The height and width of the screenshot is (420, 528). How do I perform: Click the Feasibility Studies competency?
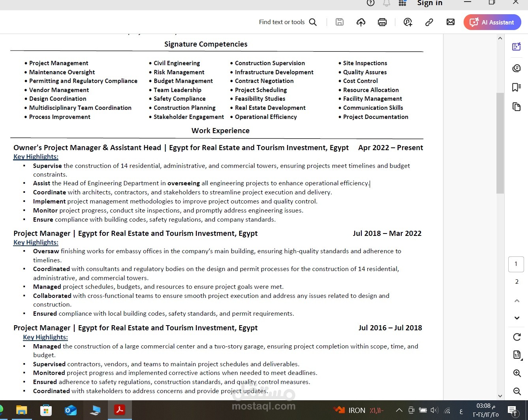pos(260,99)
